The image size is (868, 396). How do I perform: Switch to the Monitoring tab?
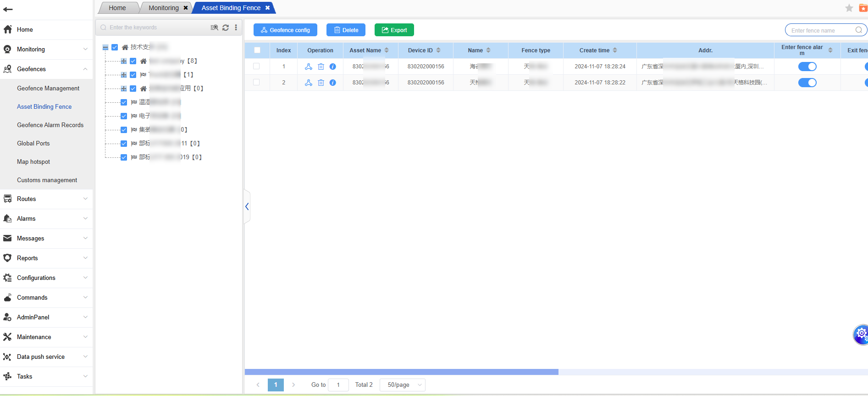point(164,8)
